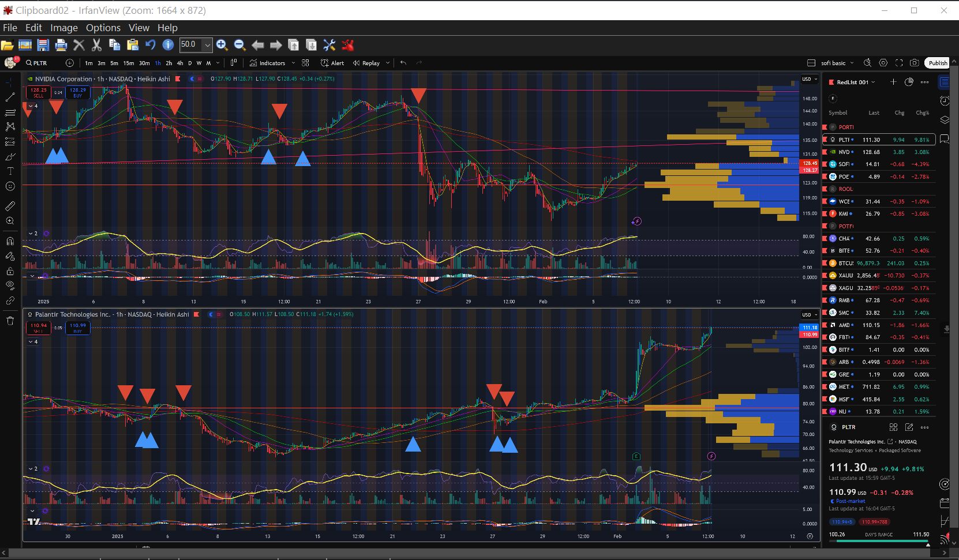The width and height of the screenshot is (959, 560).
Task: Collapse Palantir chart indicator legend showing 4
Action: [x=33, y=342]
